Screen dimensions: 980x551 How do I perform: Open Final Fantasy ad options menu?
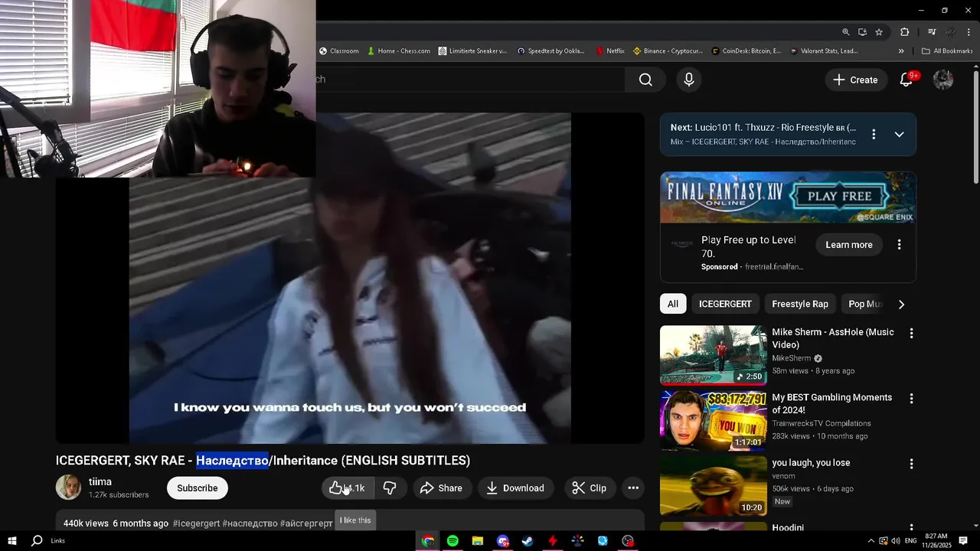coord(900,245)
